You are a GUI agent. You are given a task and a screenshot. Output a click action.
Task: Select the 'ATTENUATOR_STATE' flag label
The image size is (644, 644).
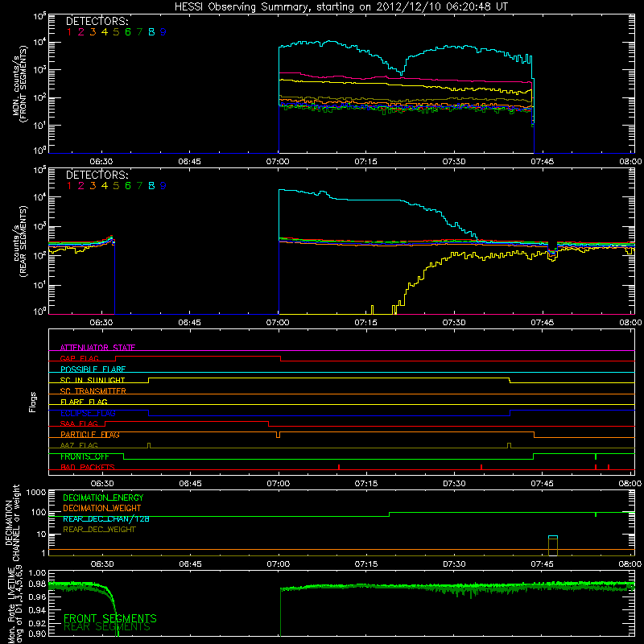pos(97,348)
